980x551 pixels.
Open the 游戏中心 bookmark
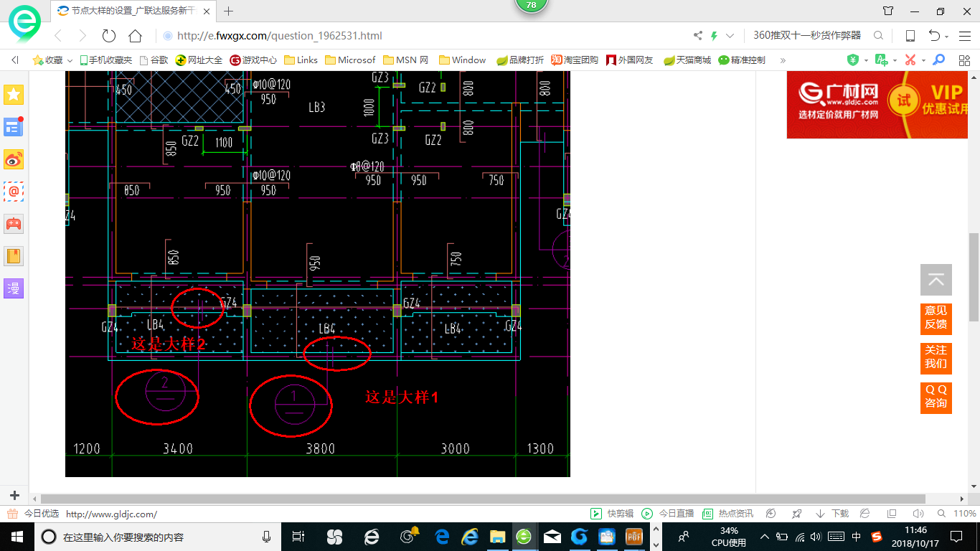253,60
